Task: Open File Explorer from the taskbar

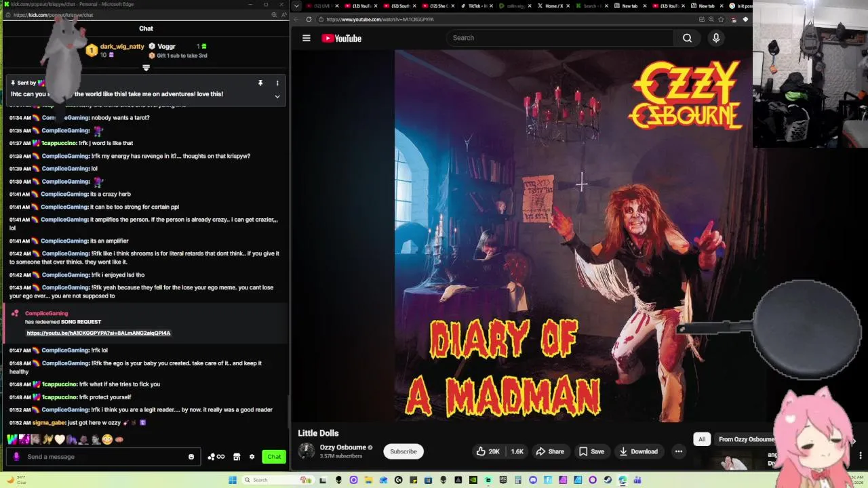Action: (x=368, y=480)
